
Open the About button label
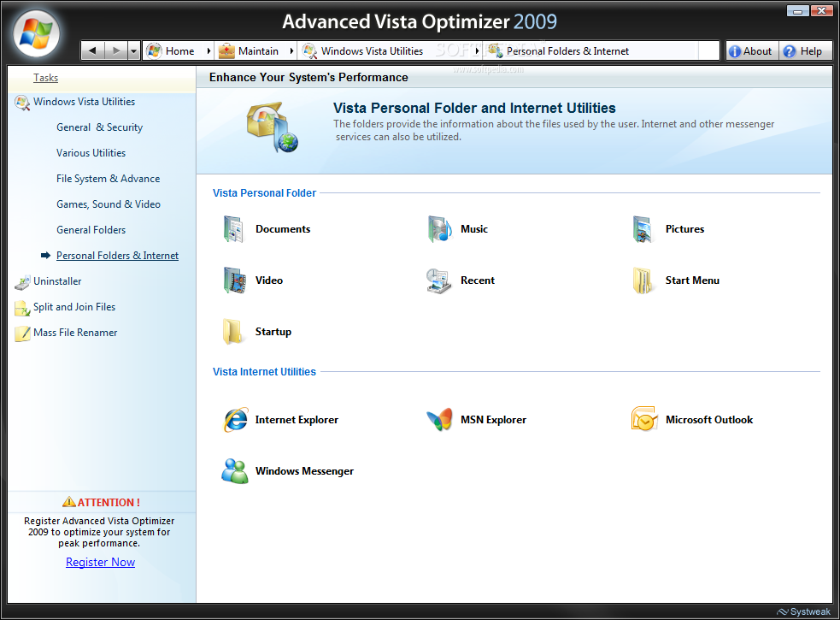pyautogui.click(x=757, y=51)
